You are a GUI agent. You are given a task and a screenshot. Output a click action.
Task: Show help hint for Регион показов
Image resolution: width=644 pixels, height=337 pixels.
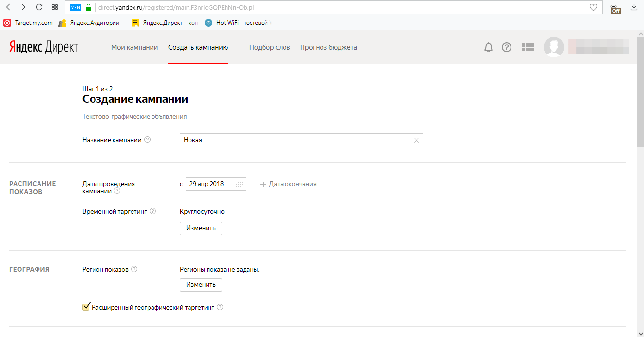(134, 269)
